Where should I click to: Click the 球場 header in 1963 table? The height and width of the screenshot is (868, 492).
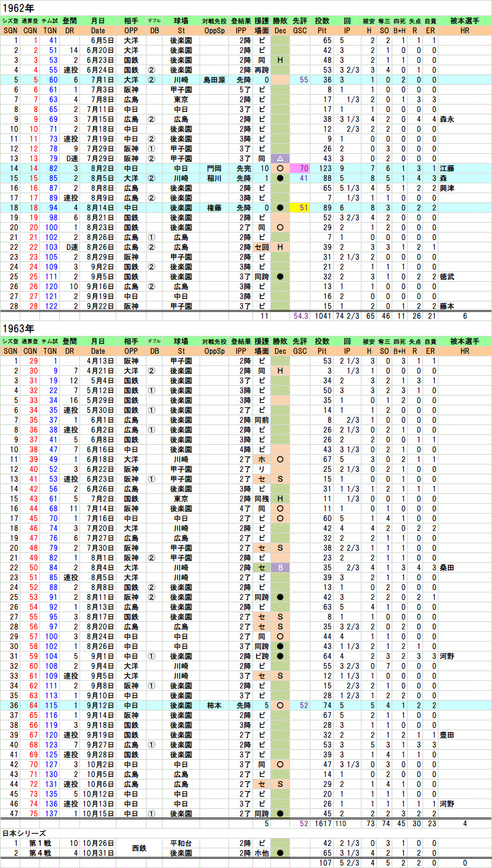[180, 341]
